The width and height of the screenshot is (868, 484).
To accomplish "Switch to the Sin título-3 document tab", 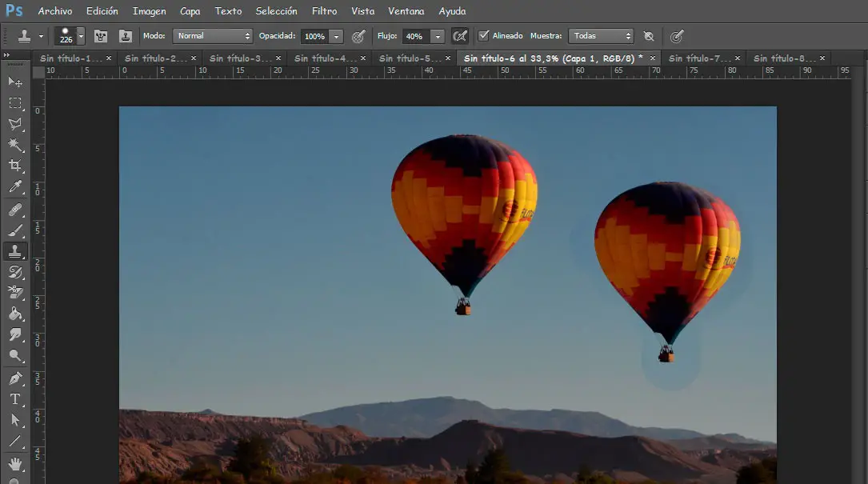I will click(239, 58).
